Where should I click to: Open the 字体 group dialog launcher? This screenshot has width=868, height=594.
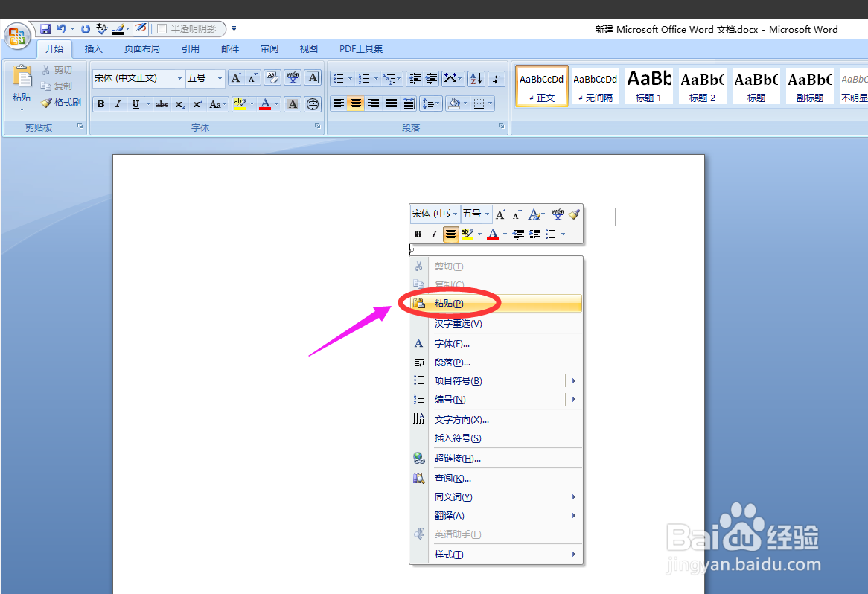pos(318,126)
